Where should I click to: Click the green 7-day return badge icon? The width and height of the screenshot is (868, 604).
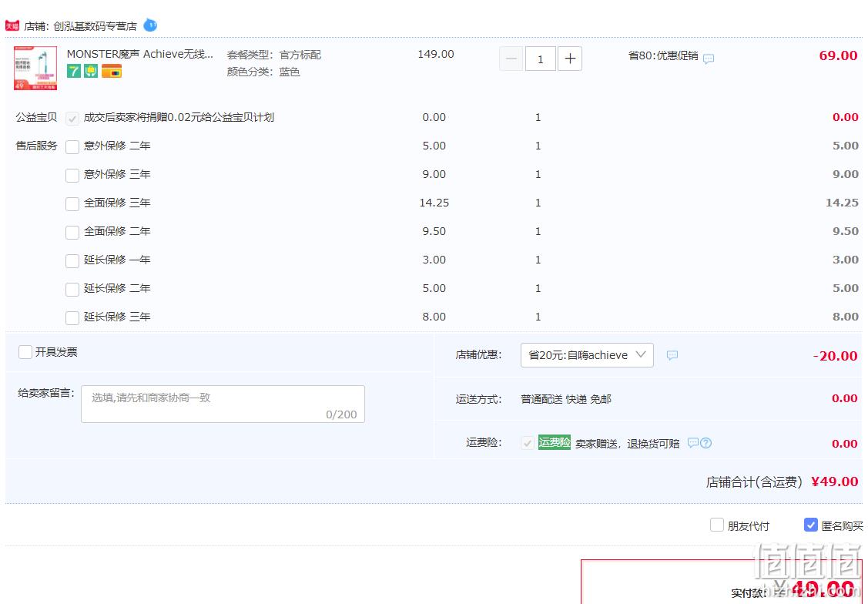(74, 71)
